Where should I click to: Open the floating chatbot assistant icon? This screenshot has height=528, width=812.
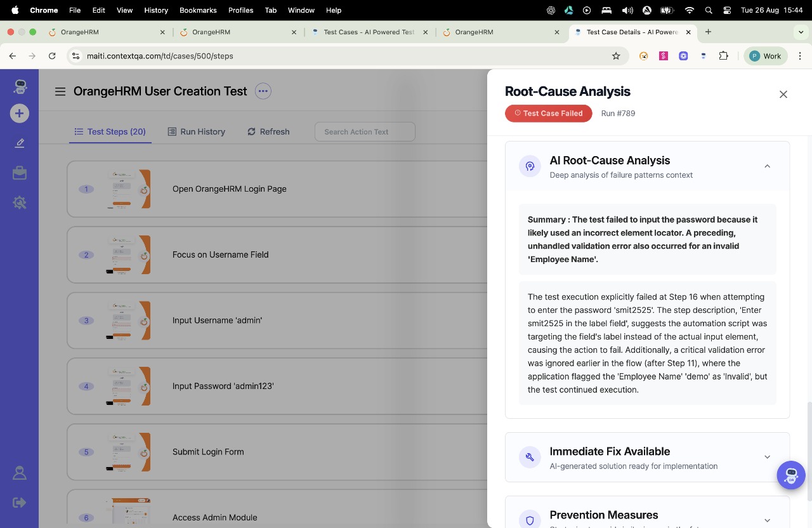(790, 475)
